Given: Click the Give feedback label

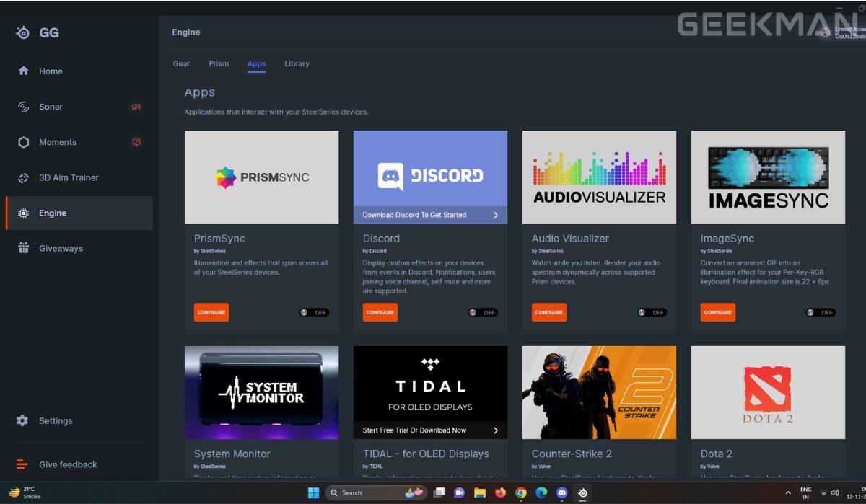Looking at the screenshot, I should (x=68, y=464).
